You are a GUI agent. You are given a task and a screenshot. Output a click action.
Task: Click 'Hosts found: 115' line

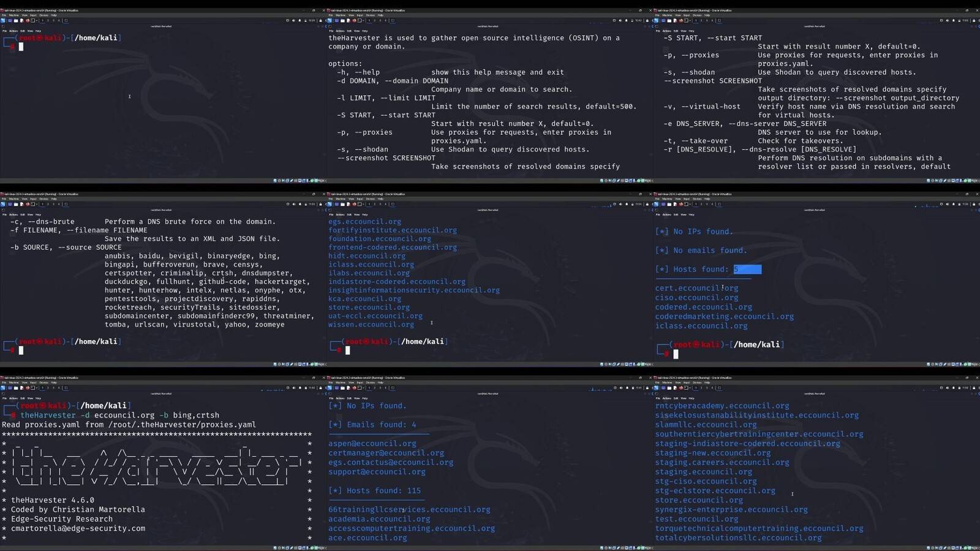[x=375, y=491]
